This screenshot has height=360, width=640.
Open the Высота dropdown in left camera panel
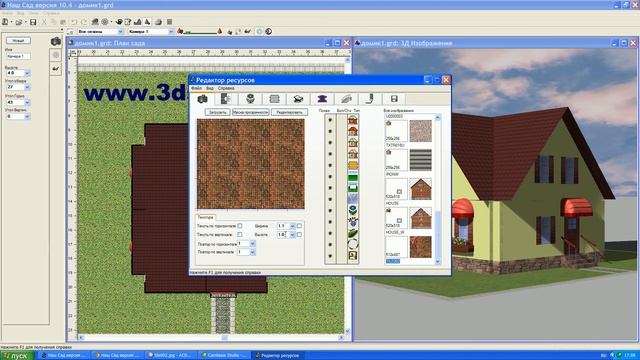(27, 73)
